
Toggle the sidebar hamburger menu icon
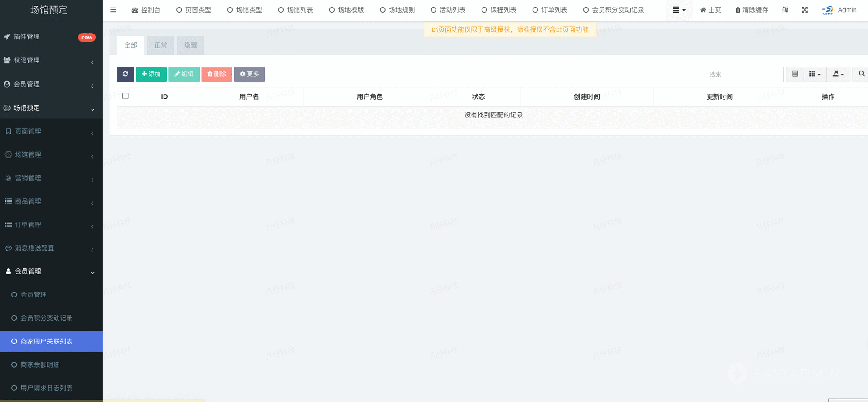pos(113,10)
